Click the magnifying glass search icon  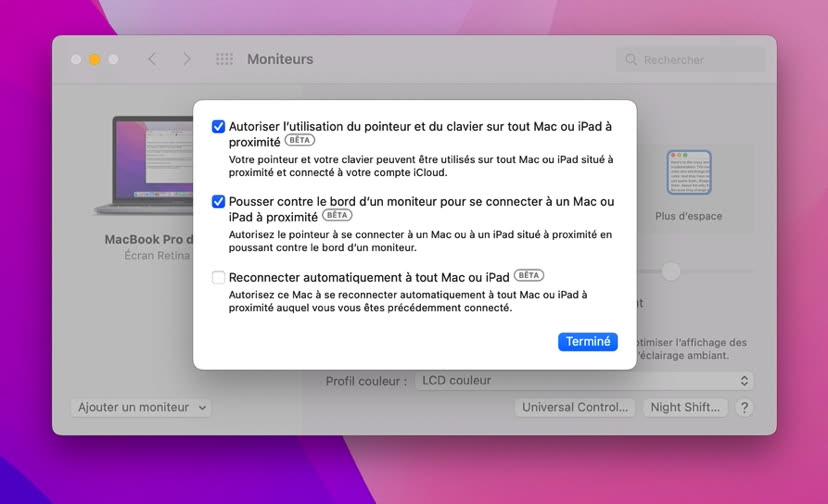pyautogui.click(x=631, y=60)
